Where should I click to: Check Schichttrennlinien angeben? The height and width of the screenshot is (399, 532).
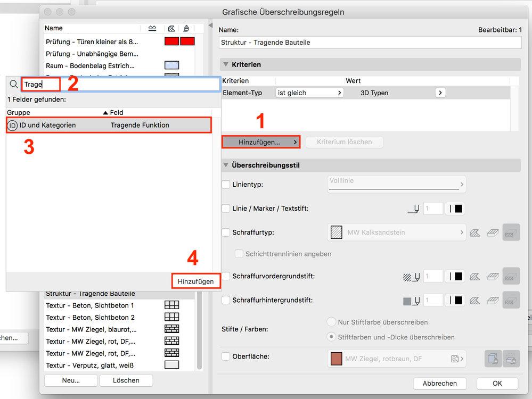click(x=239, y=254)
